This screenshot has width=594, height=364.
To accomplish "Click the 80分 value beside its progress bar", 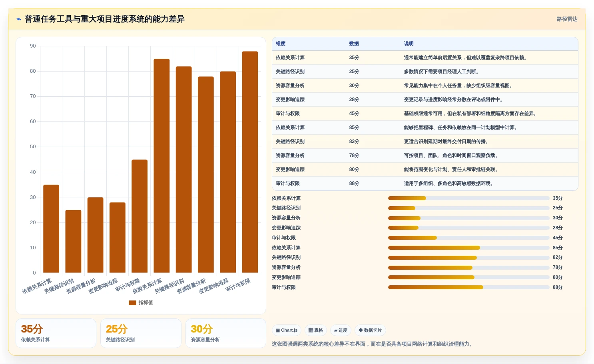I will (558, 277).
